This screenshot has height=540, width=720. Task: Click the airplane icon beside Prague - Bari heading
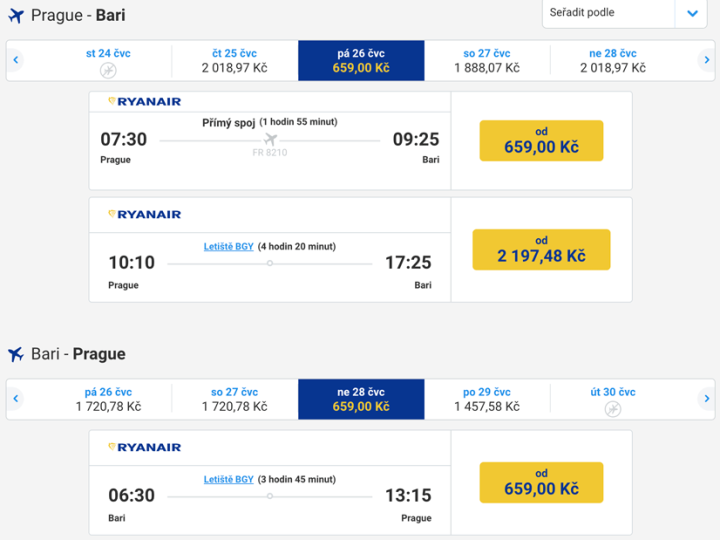click(15, 16)
